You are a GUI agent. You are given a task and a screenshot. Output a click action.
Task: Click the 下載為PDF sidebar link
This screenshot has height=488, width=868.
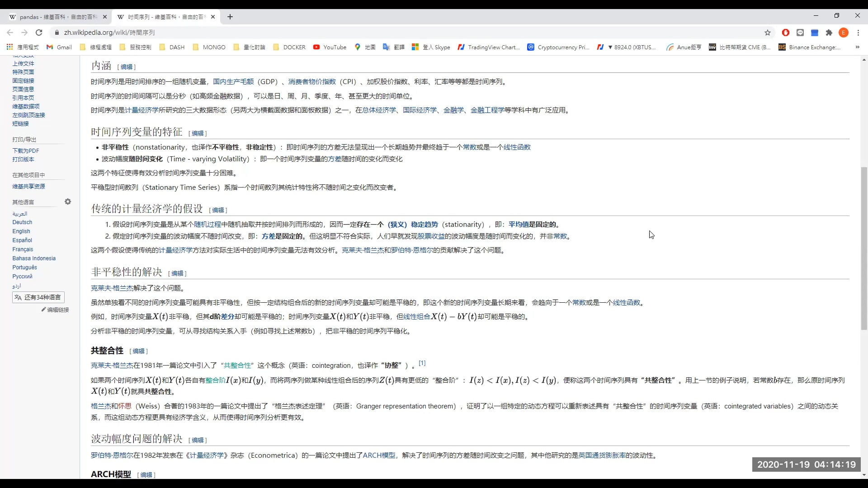click(25, 150)
